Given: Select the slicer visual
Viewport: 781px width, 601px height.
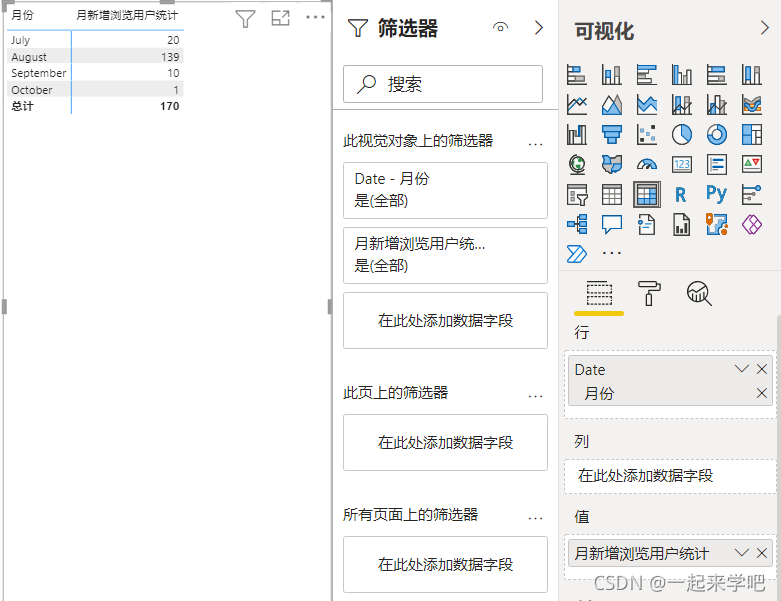Looking at the screenshot, I should pos(577,194).
